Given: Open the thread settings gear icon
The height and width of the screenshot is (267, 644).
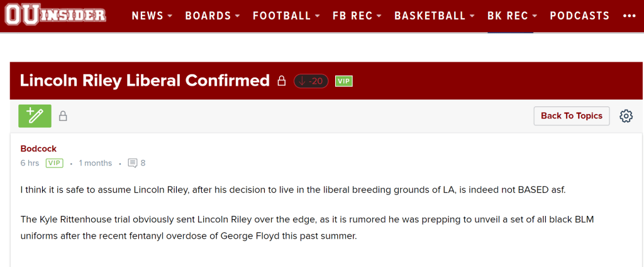Looking at the screenshot, I should [626, 116].
